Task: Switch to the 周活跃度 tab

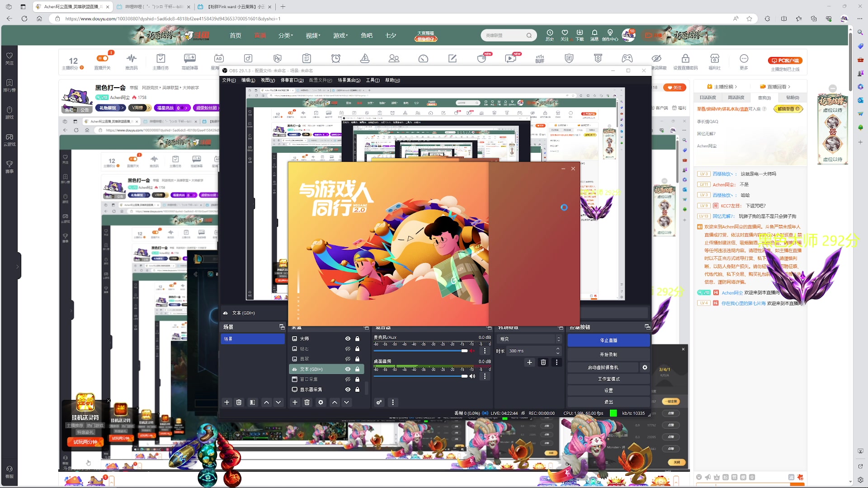Action: [736, 98]
